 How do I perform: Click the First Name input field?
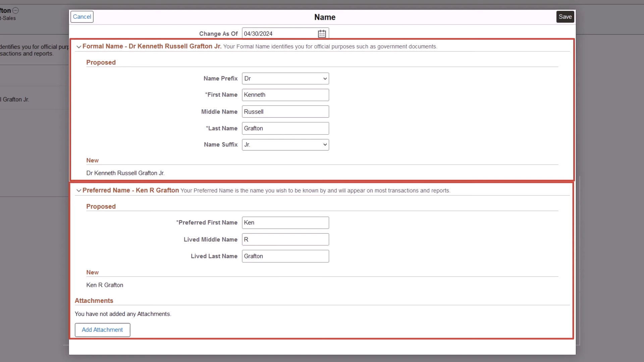coord(285,95)
